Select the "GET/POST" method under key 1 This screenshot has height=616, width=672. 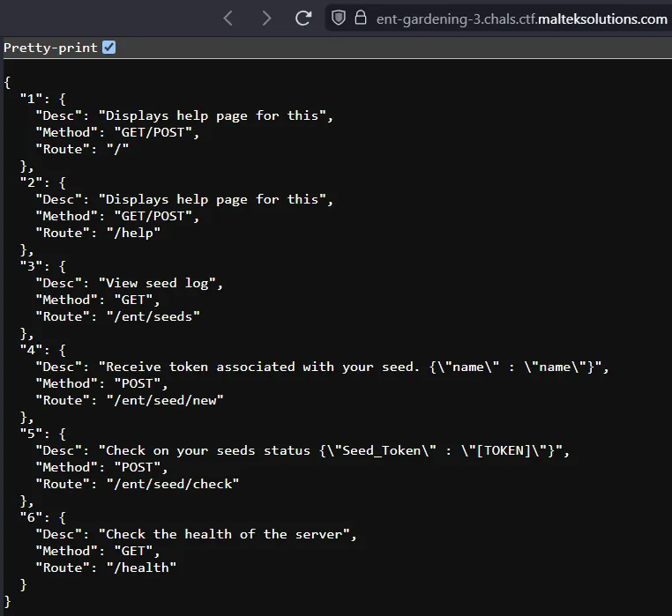153,132
